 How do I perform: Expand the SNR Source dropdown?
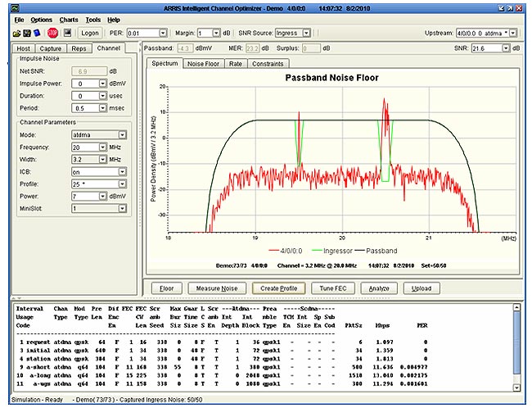pyautogui.click(x=306, y=33)
